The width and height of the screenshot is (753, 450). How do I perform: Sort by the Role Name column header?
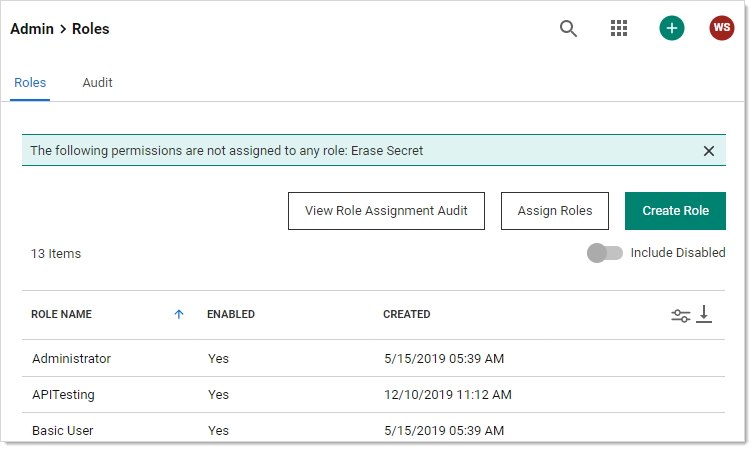click(61, 314)
